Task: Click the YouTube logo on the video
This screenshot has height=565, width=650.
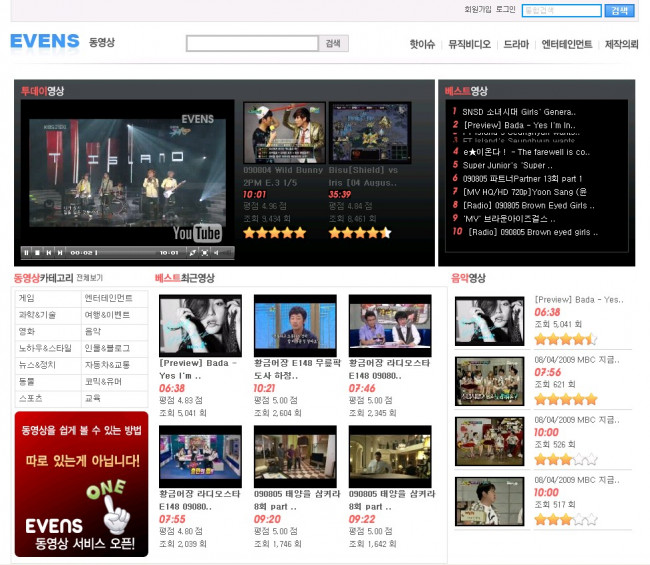Action: click(197, 233)
